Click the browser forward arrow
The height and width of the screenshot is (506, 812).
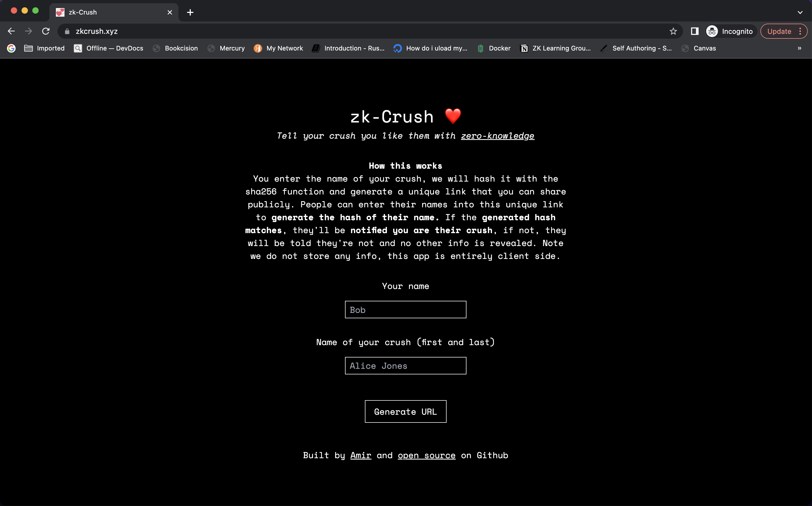point(28,31)
